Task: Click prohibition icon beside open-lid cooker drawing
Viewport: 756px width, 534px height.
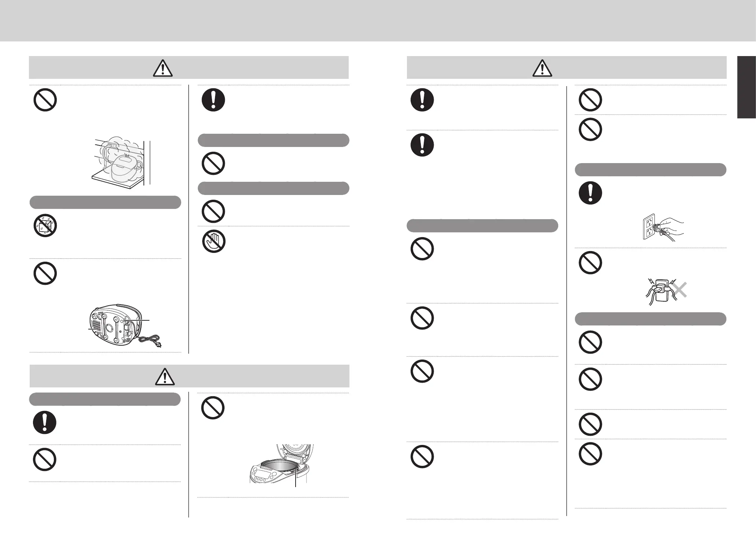Action: coord(213,408)
